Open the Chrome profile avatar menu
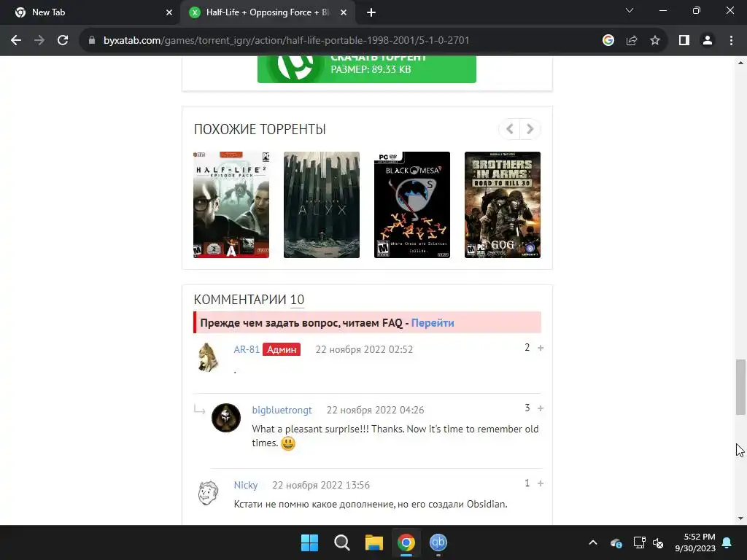This screenshot has height=560, width=747. click(x=708, y=41)
